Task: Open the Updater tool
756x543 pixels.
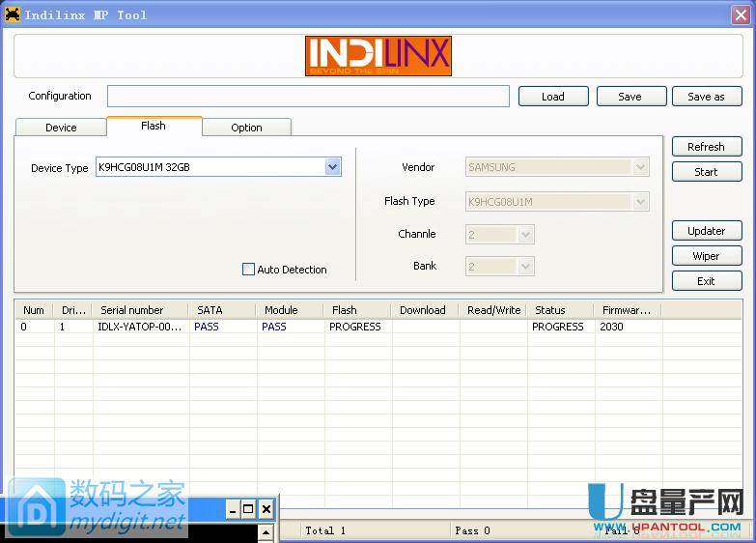Action: 706,231
